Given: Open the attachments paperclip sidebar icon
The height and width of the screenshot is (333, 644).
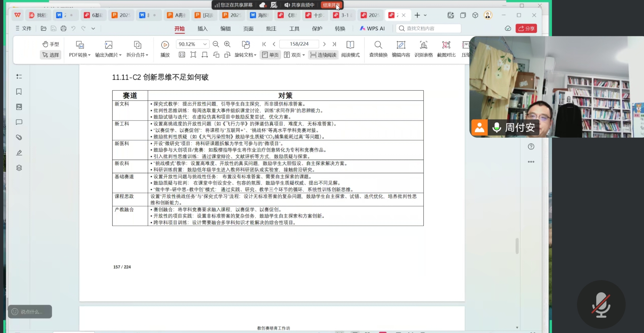Looking at the screenshot, I should (19, 137).
